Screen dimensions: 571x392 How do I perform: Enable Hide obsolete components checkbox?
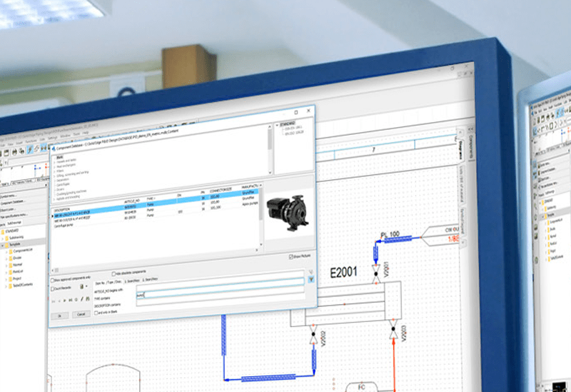click(113, 274)
